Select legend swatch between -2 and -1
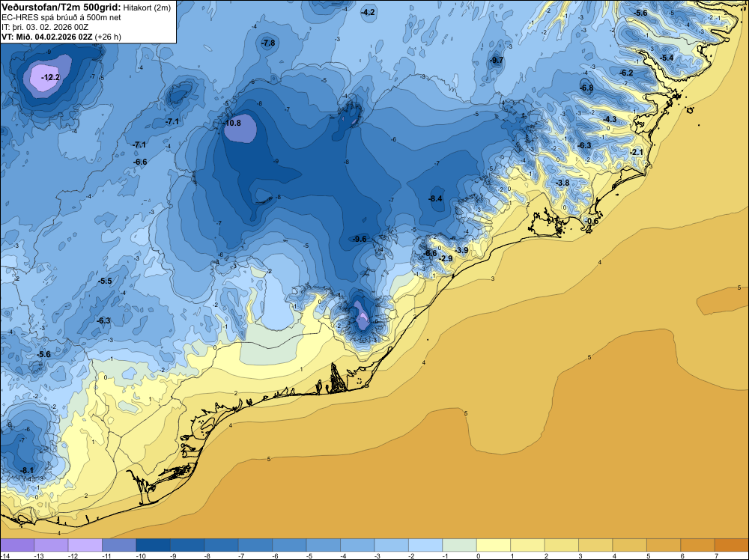Image resolution: width=749 pixels, height=560 pixels. (x=425, y=545)
